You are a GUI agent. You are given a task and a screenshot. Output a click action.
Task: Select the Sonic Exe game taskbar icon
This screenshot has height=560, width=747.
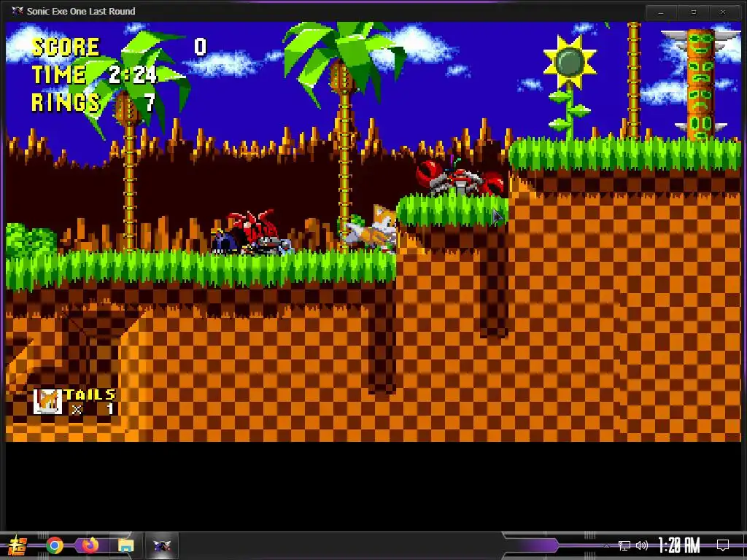click(161, 545)
